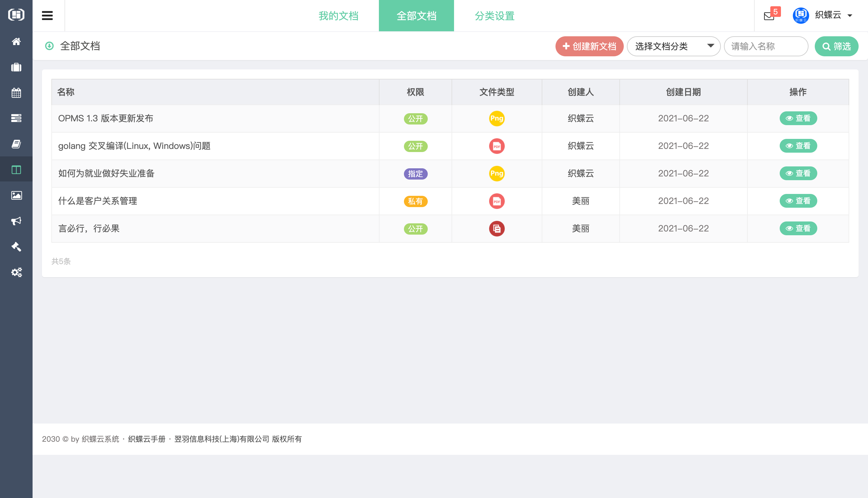Open the mail notifications envelope icon
The image size is (868, 498).
769,16
